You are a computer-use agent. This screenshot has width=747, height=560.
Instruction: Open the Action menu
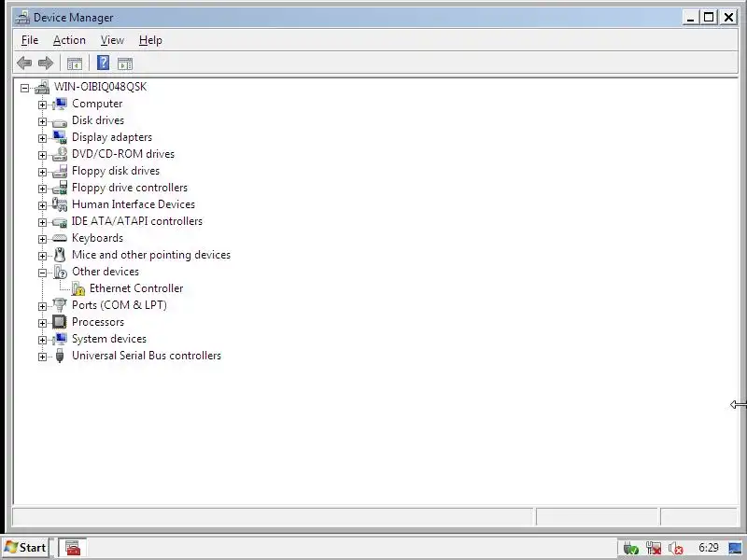[x=69, y=40]
